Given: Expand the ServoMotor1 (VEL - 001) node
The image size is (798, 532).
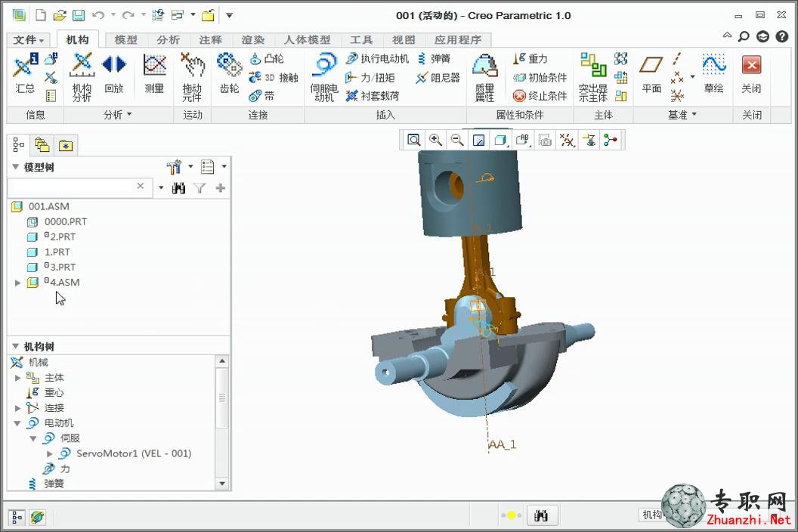Looking at the screenshot, I should click(x=49, y=453).
